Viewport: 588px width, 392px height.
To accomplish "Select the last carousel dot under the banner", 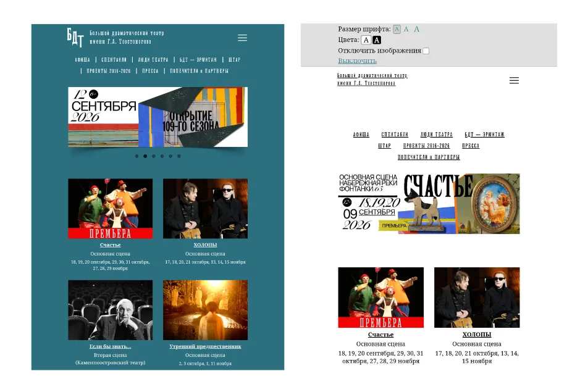I will click(x=179, y=156).
